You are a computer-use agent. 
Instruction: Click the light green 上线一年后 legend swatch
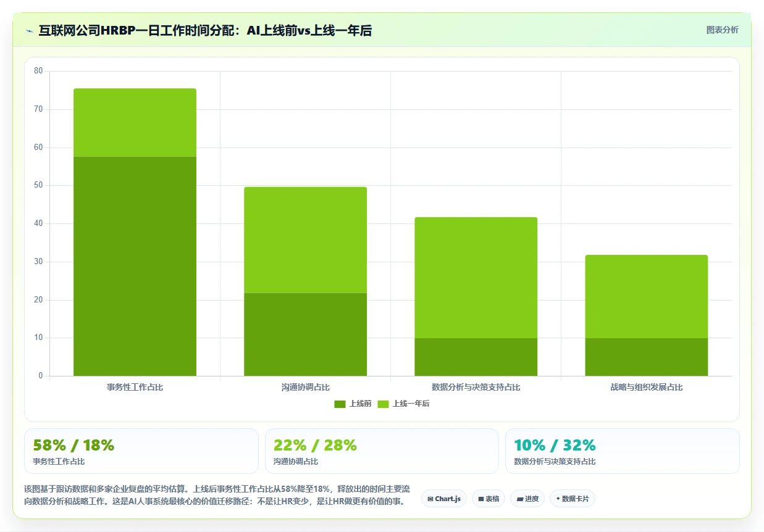click(x=384, y=404)
